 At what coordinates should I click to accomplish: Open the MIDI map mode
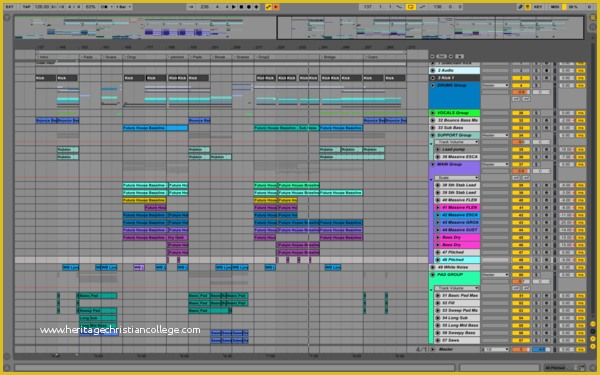point(554,7)
